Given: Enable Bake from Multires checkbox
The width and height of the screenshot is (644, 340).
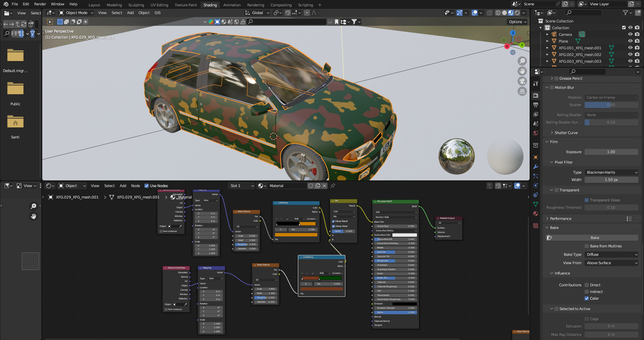Looking at the screenshot, I should point(587,246).
